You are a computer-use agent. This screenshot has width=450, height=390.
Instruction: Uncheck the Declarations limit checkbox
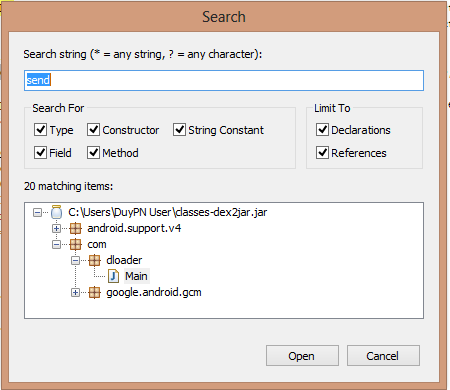pyautogui.click(x=322, y=130)
